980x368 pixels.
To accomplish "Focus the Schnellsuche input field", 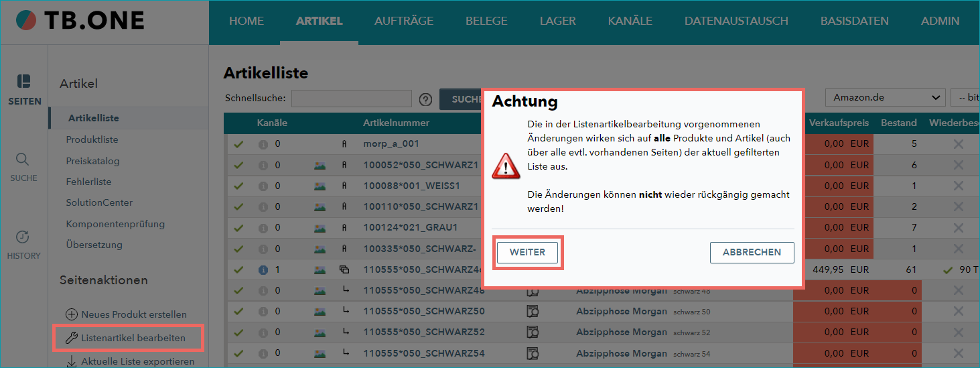I will tap(352, 99).
